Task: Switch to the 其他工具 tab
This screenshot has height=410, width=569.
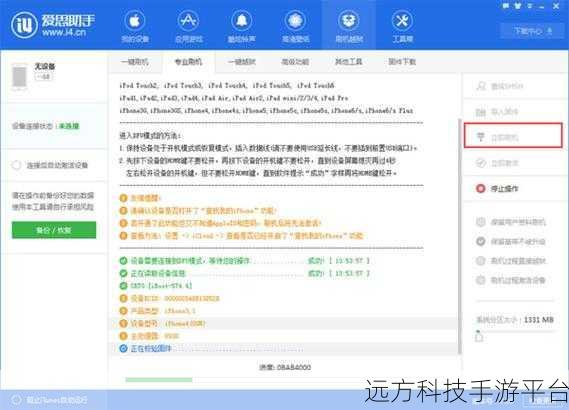Action: (x=348, y=62)
